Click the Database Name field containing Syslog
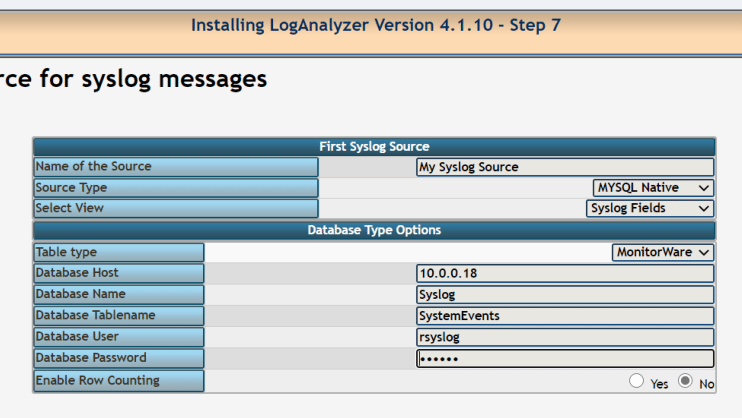This screenshot has width=742, height=418. 565,295
